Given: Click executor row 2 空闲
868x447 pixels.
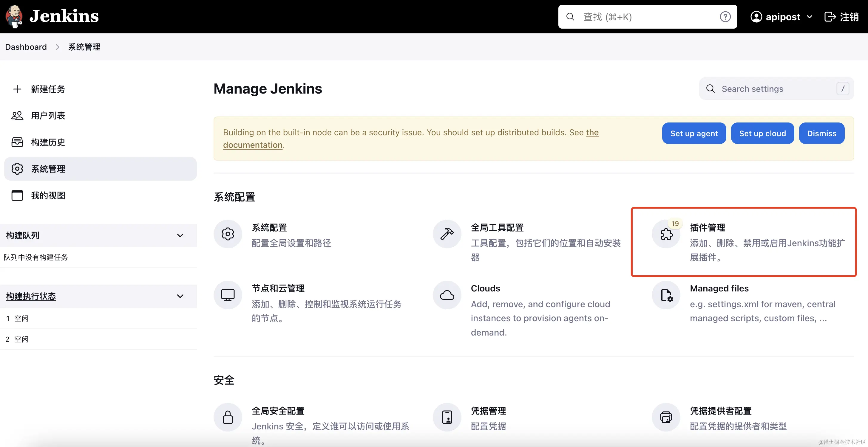Looking at the screenshot, I should coord(98,339).
